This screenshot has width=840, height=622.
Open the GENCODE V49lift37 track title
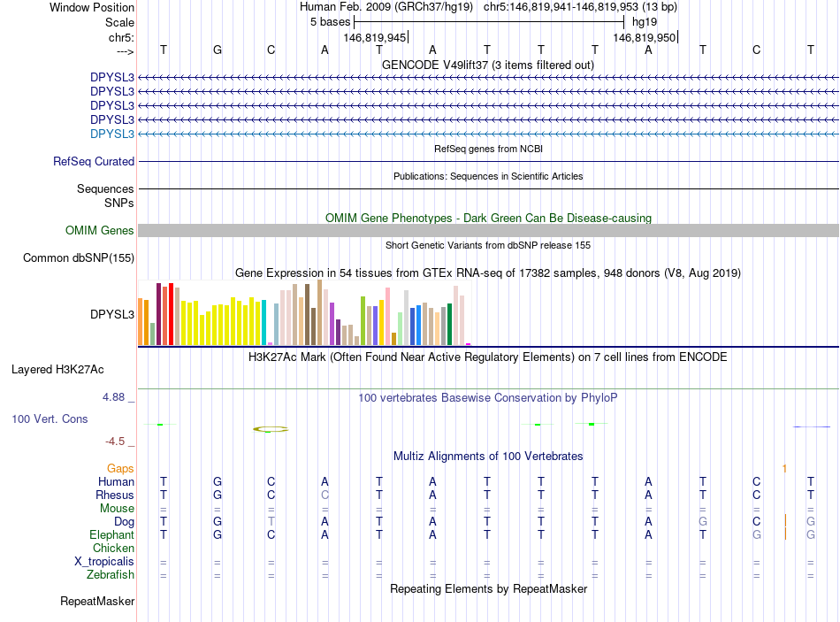(x=488, y=65)
